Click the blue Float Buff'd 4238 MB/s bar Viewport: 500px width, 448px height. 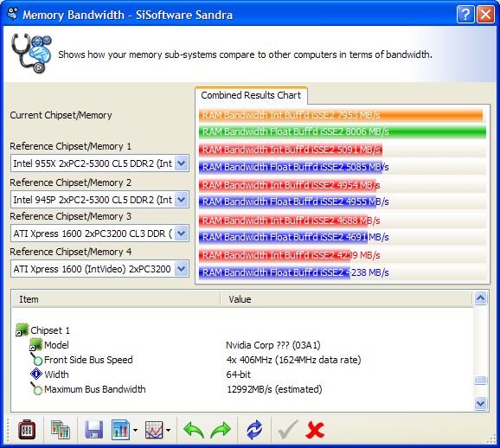pos(274,272)
